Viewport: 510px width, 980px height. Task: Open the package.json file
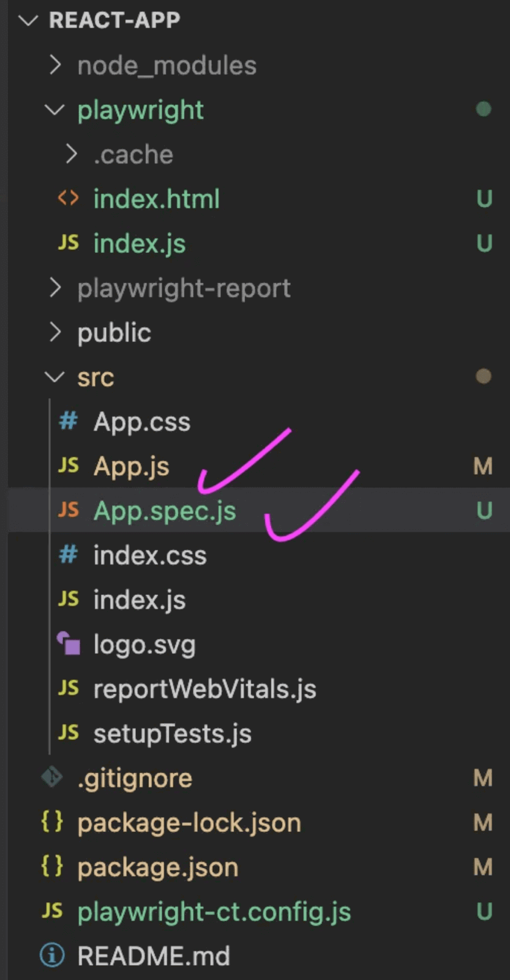[158, 867]
